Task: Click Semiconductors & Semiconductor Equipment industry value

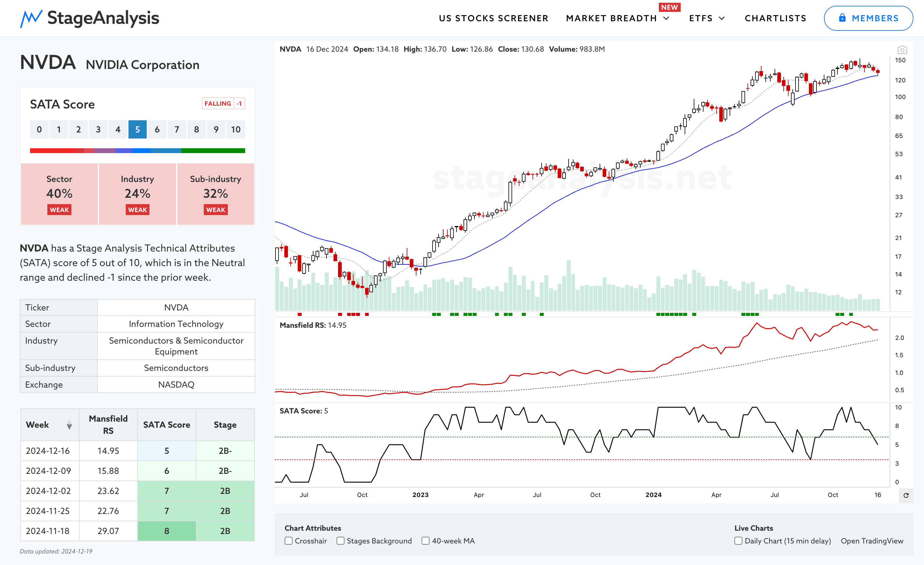Action: click(x=176, y=346)
